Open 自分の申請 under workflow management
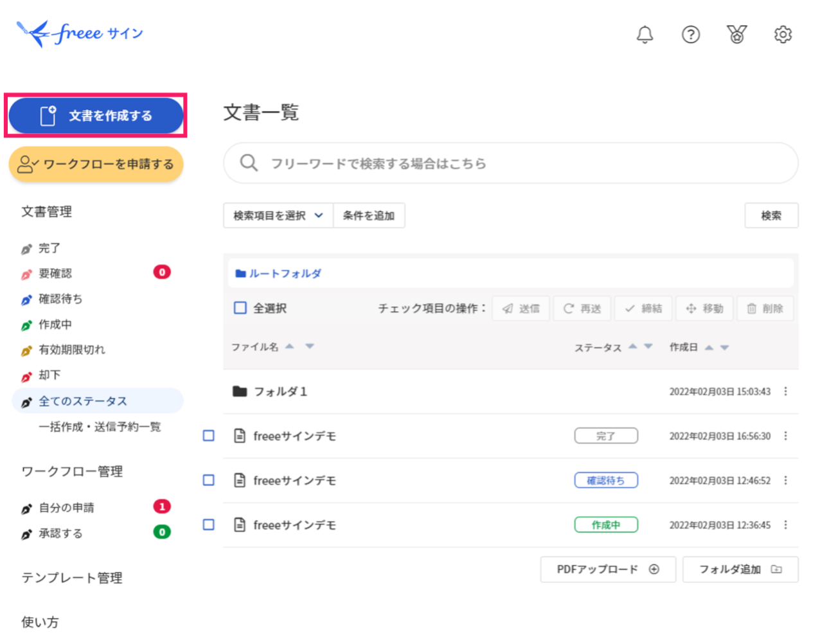This screenshot has width=838, height=644. (66, 508)
